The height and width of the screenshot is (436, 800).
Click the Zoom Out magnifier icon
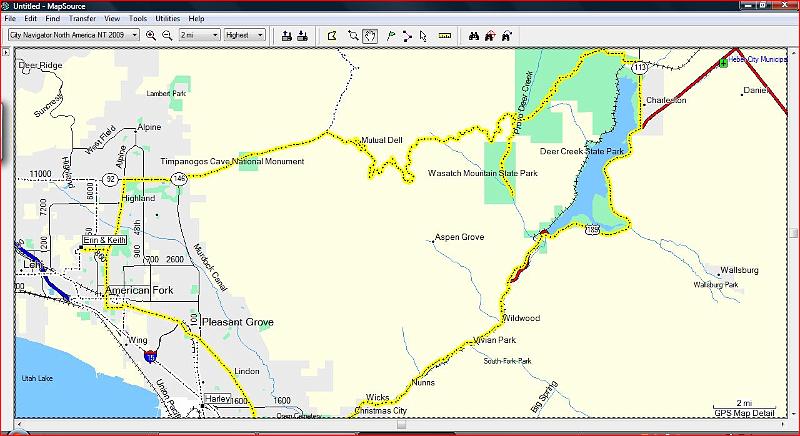click(x=167, y=36)
